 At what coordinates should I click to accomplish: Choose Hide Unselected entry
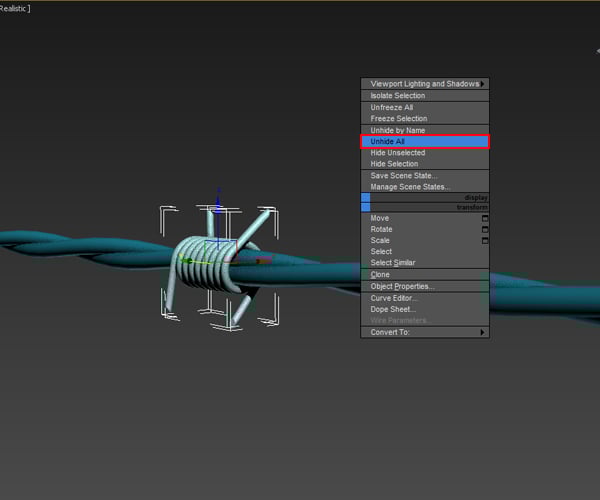click(425, 153)
